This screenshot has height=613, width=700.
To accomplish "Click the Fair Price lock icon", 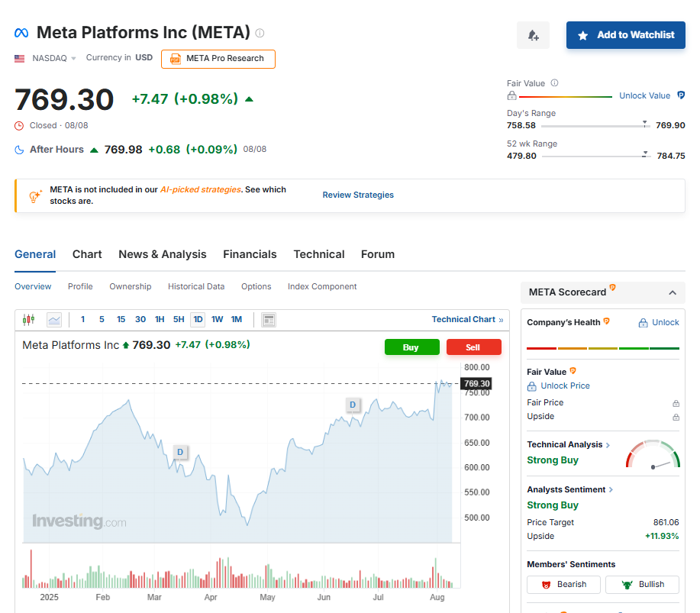I will click(676, 403).
